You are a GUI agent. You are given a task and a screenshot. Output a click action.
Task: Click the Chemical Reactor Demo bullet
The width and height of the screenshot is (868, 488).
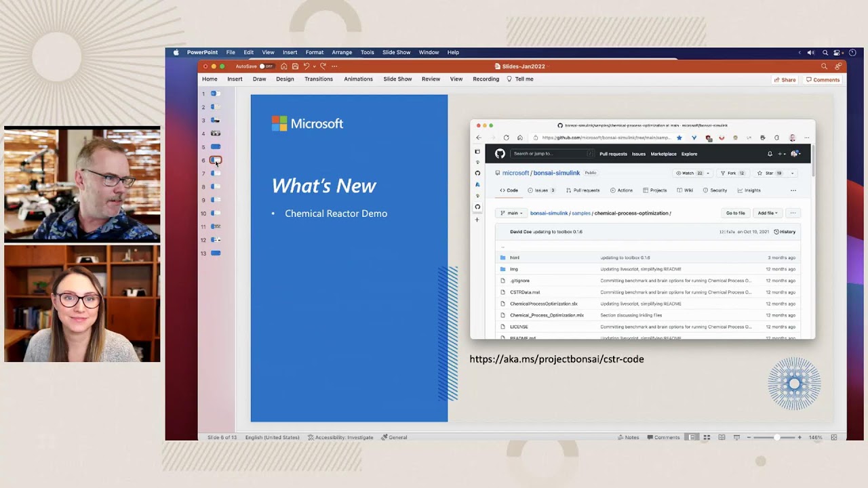336,213
